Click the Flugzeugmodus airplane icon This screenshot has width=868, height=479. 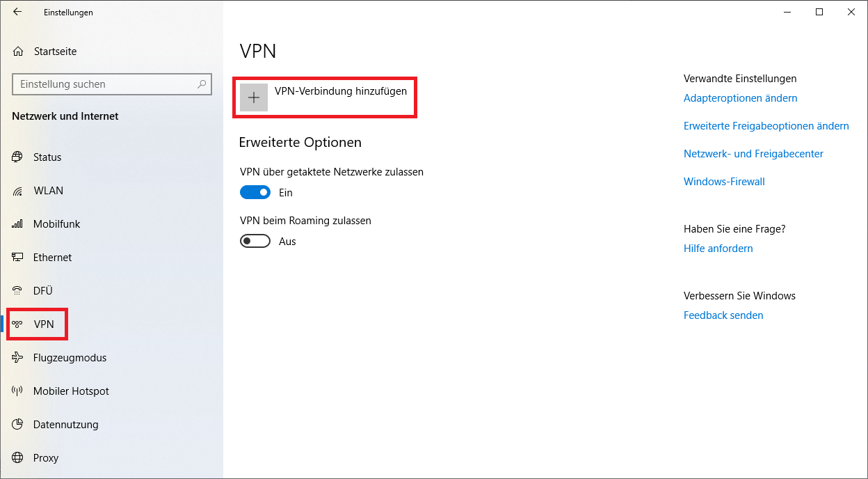[x=17, y=358]
